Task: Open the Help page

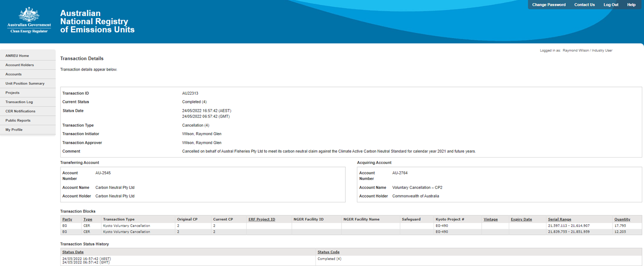Action: pos(631,5)
